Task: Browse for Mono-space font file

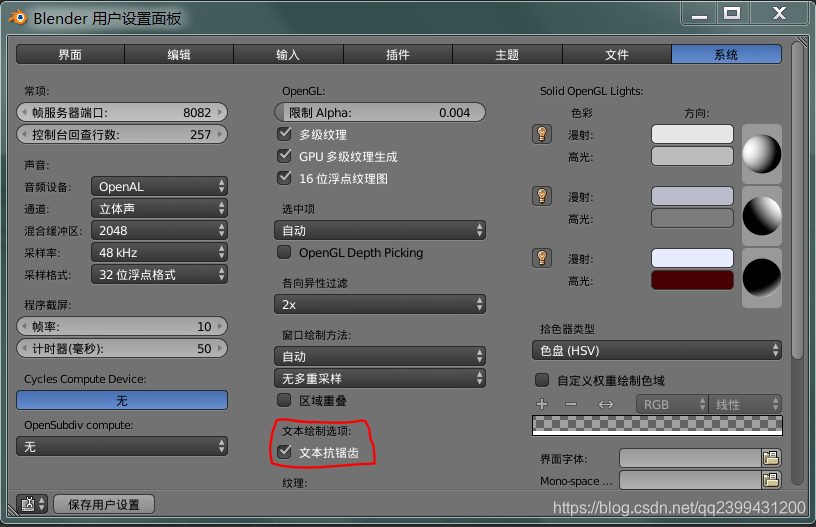Action: pos(771,480)
